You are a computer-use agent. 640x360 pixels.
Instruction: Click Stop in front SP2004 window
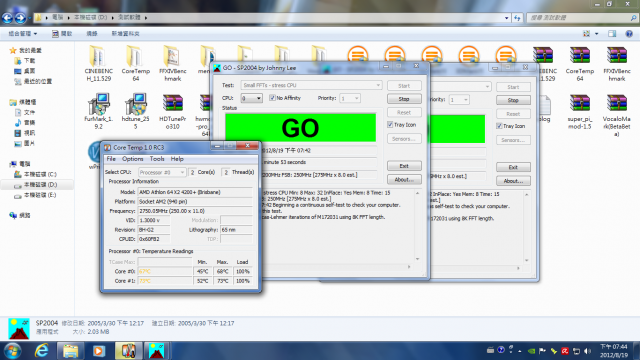click(x=404, y=99)
